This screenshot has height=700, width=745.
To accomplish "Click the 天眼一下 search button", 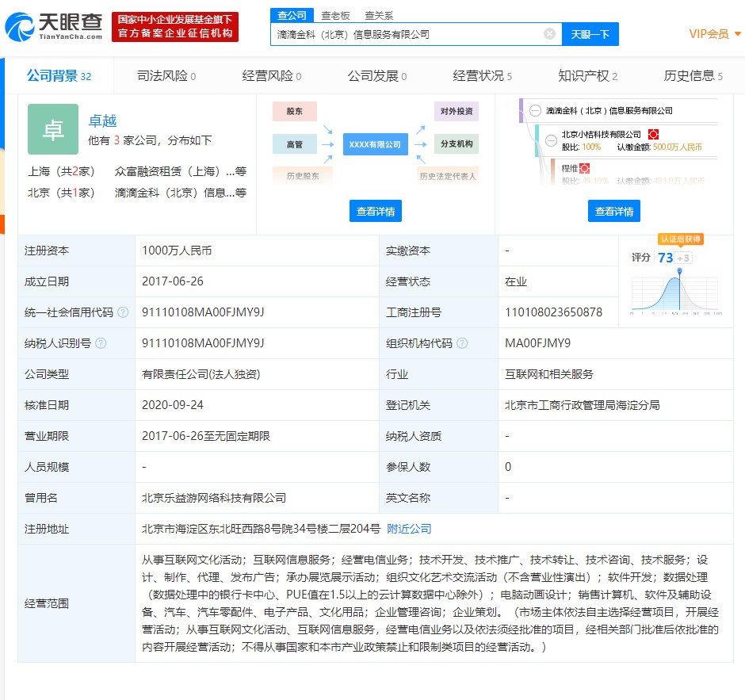I will pos(590,34).
